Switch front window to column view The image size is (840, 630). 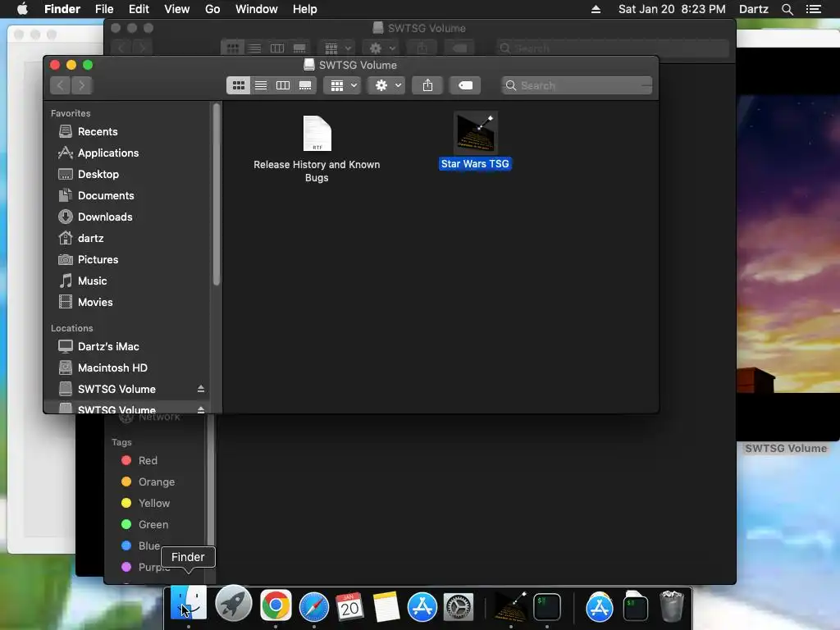tap(283, 85)
